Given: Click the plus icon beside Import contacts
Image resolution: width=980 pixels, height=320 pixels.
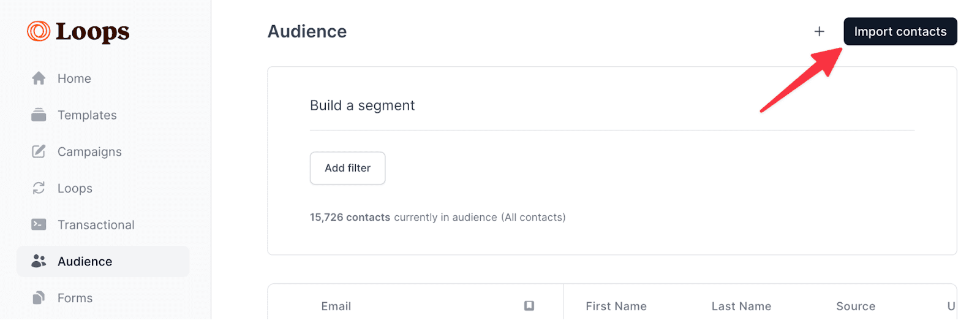Looking at the screenshot, I should click(819, 31).
